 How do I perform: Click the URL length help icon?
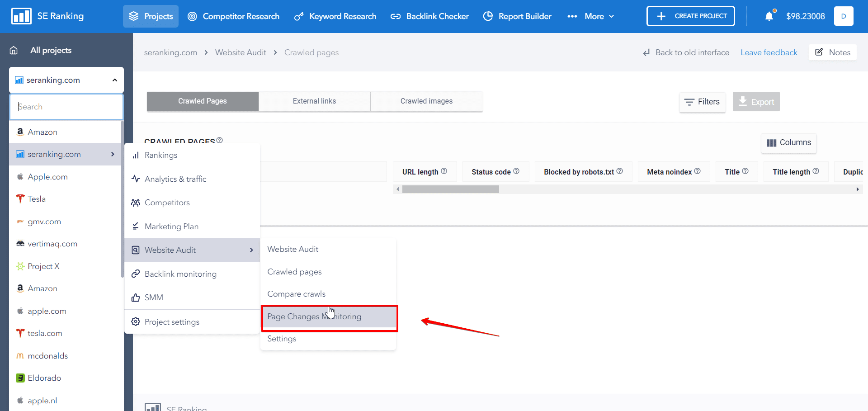pyautogui.click(x=444, y=171)
